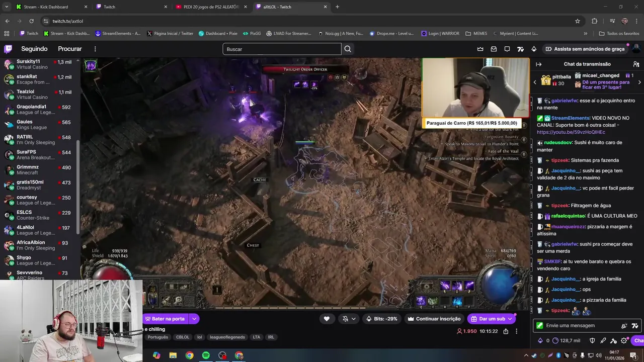Open Prime Loot crown icon
Viewport: 644px width, 362px height.
click(480, 49)
